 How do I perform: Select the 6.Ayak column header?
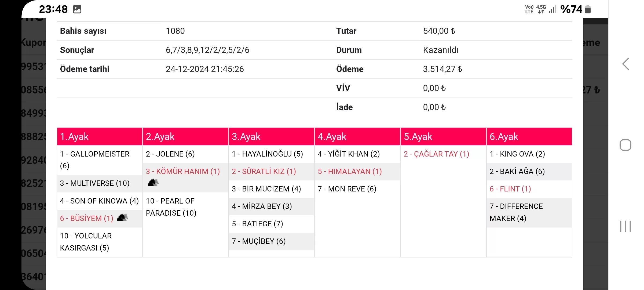pyautogui.click(x=529, y=137)
